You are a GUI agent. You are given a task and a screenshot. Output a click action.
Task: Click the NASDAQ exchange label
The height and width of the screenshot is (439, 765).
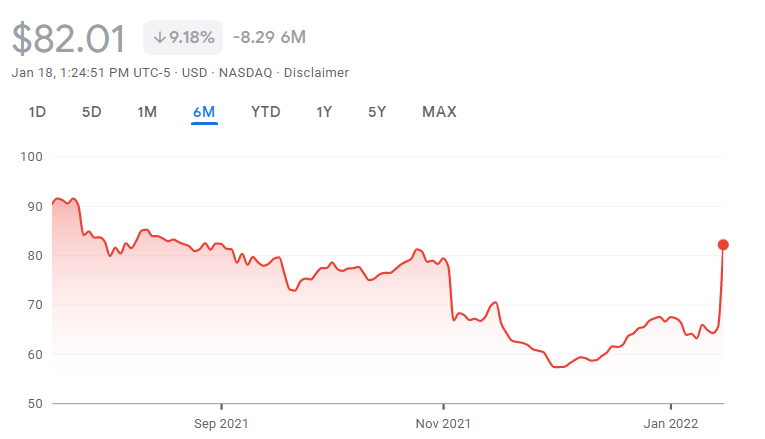tap(249, 73)
